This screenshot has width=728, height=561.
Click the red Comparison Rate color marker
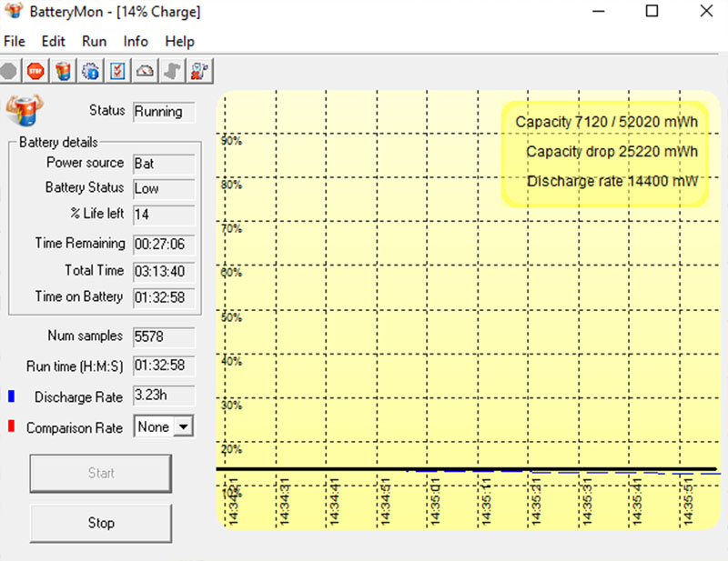(x=9, y=426)
